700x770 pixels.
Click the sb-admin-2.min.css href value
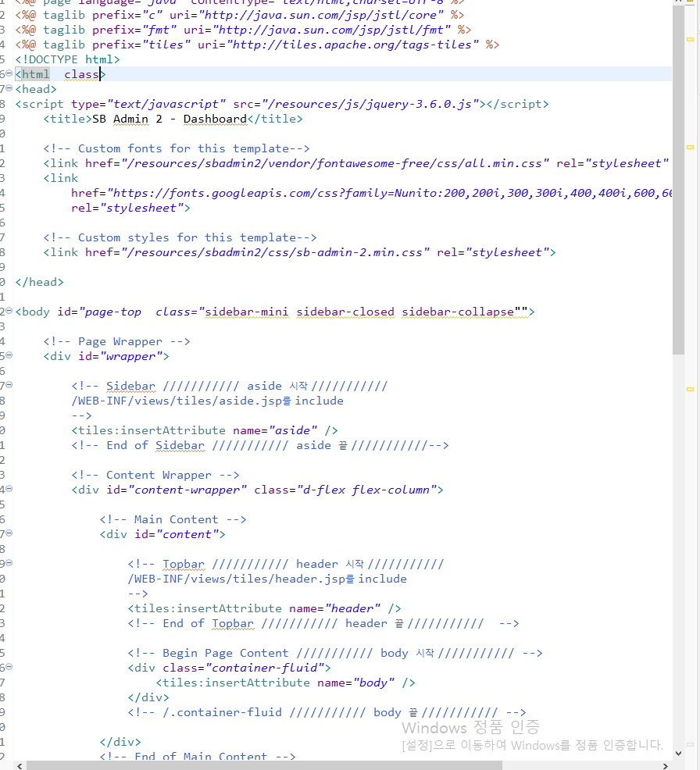[x=276, y=252]
